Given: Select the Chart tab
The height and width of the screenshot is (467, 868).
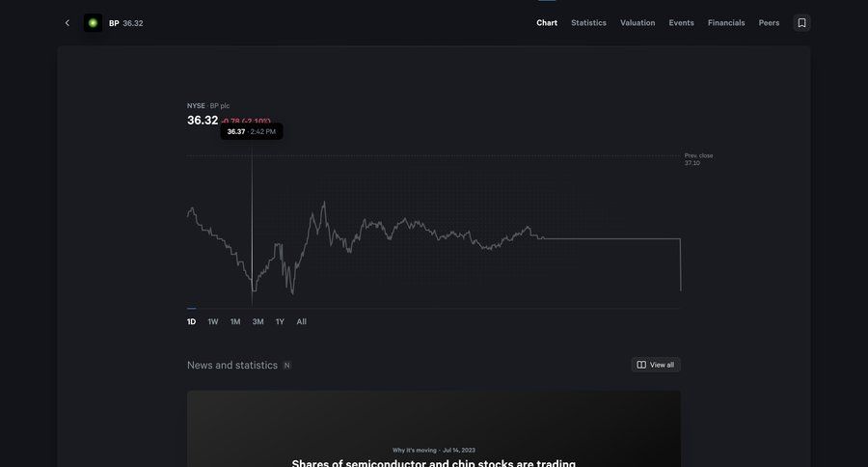Looking at the screenshot, I should tap(547, 23).
